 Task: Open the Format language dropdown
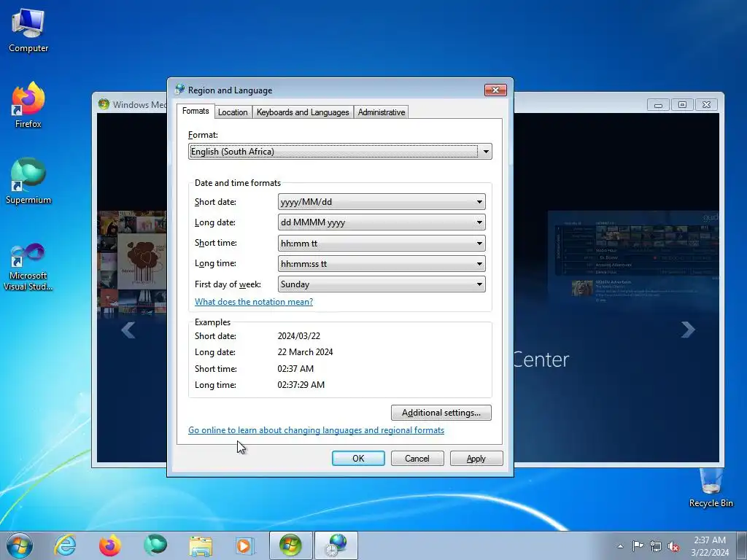[340, 152]
